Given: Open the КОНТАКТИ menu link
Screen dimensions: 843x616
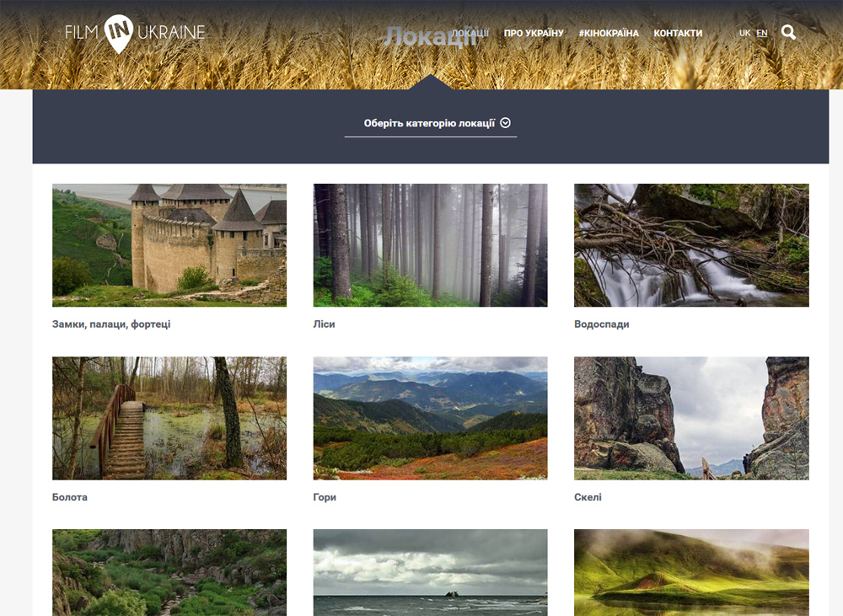Looking at the screenshot, I should (678, 33).
